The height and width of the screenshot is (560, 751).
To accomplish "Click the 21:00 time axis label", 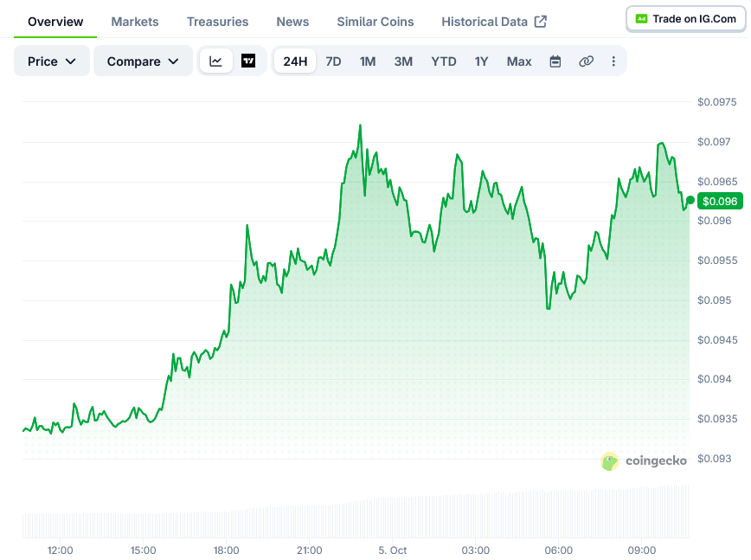I will click(310, 550).
